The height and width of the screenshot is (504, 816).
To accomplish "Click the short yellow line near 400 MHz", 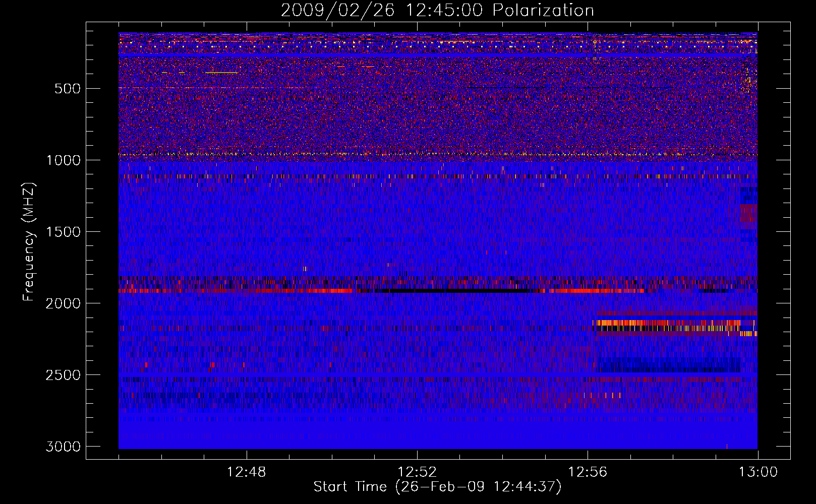I will (x=221, y=73).
